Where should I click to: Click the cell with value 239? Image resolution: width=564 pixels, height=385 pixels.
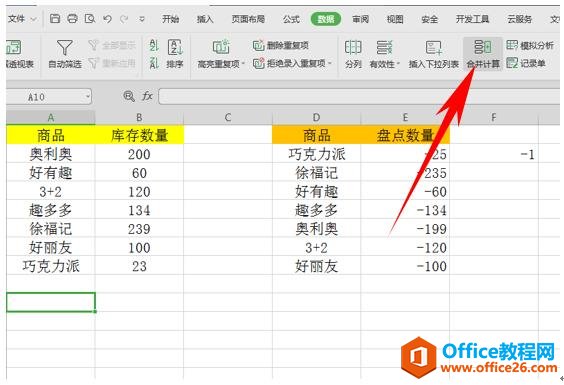click(x=139, y=229)
